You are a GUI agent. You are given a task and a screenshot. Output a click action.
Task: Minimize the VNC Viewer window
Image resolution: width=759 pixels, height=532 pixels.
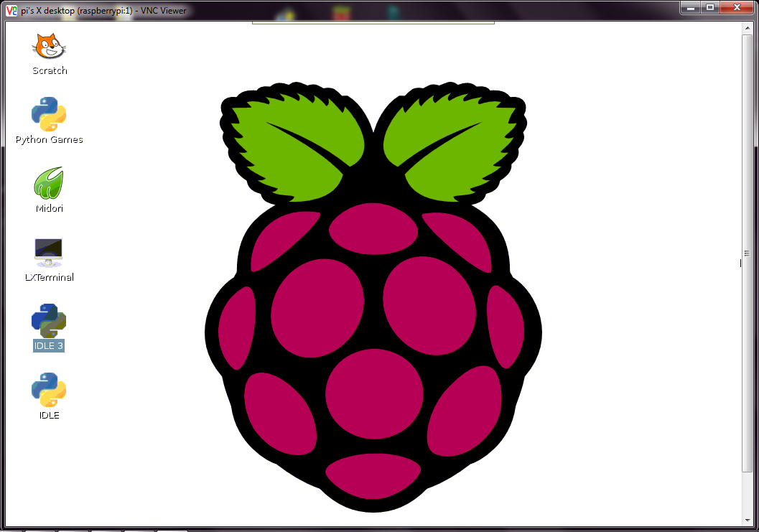[691, 7]
